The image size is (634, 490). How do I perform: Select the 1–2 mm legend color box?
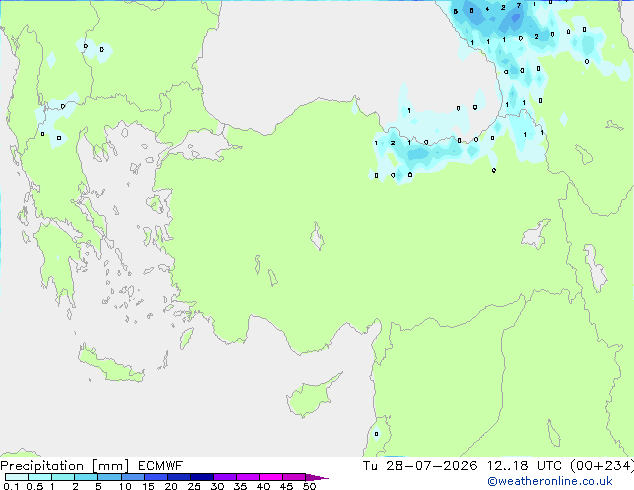click(x=63, y=477)
